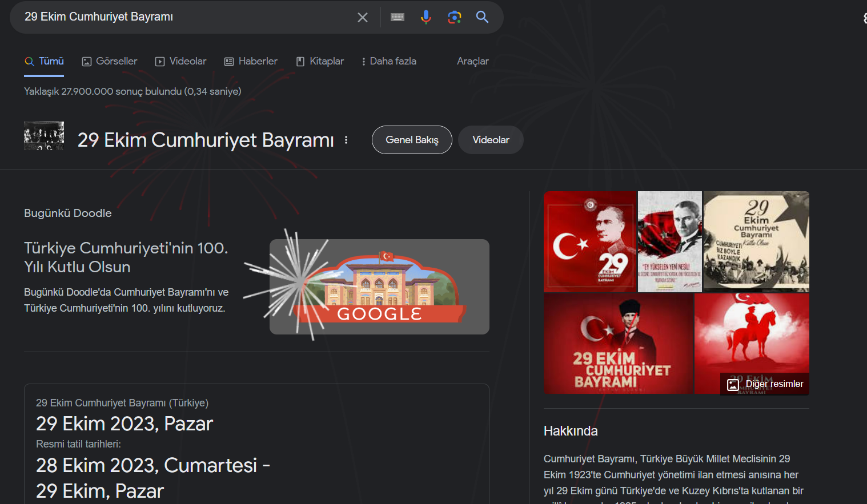Open the Araçlar search tools
Viewport: 867px width, 504px height.
(x=473, y=61)
